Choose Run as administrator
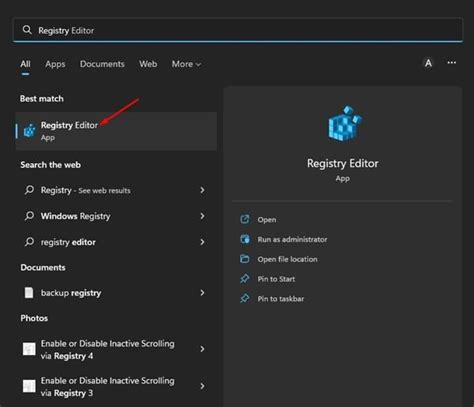Viewport: 474px width, 407px height. click(292, 239)
